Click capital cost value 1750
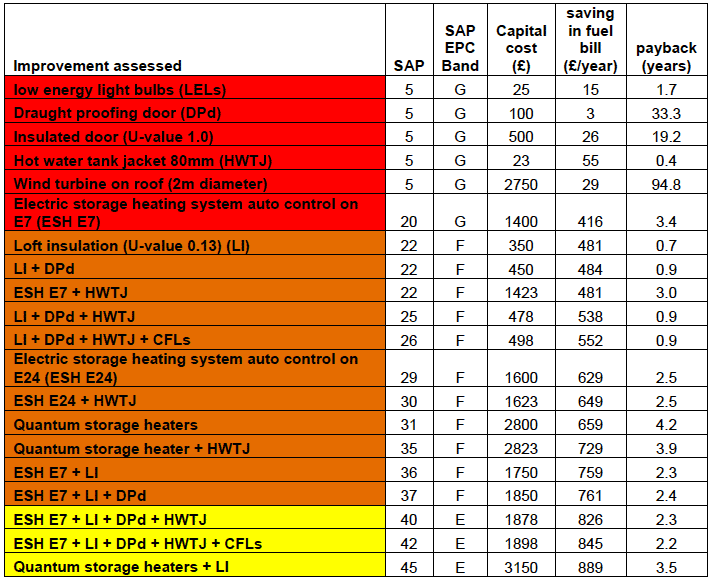Screen dimensions: 713x583 pyautogui.click(x=521, y=473)
